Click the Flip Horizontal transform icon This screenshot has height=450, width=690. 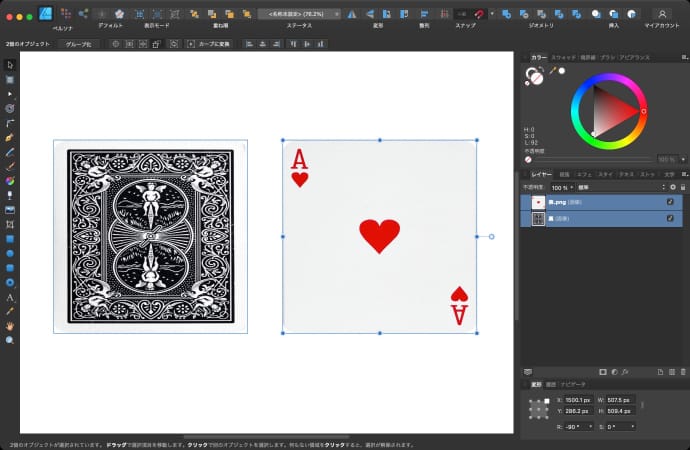[x=351, y=14]
